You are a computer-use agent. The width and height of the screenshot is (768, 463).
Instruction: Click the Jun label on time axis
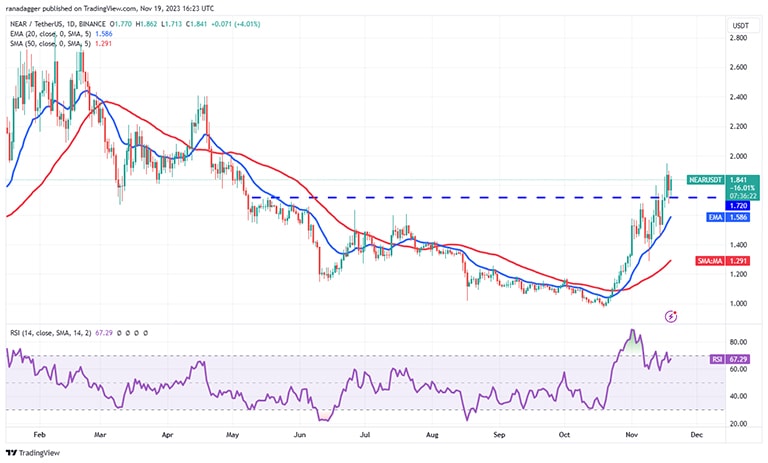pyautogui.click(x=299, y=435)
